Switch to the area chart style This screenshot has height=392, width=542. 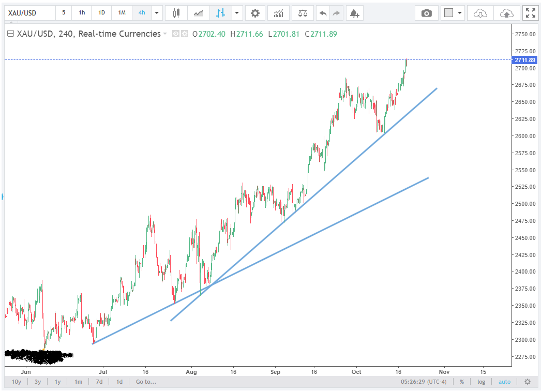click(x=198, y=12)
